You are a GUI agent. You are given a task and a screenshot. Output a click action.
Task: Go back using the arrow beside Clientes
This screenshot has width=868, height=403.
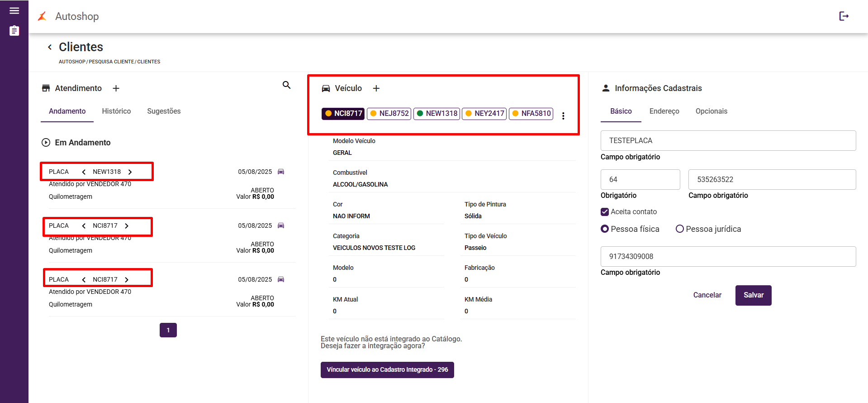(x=50, y=47)
